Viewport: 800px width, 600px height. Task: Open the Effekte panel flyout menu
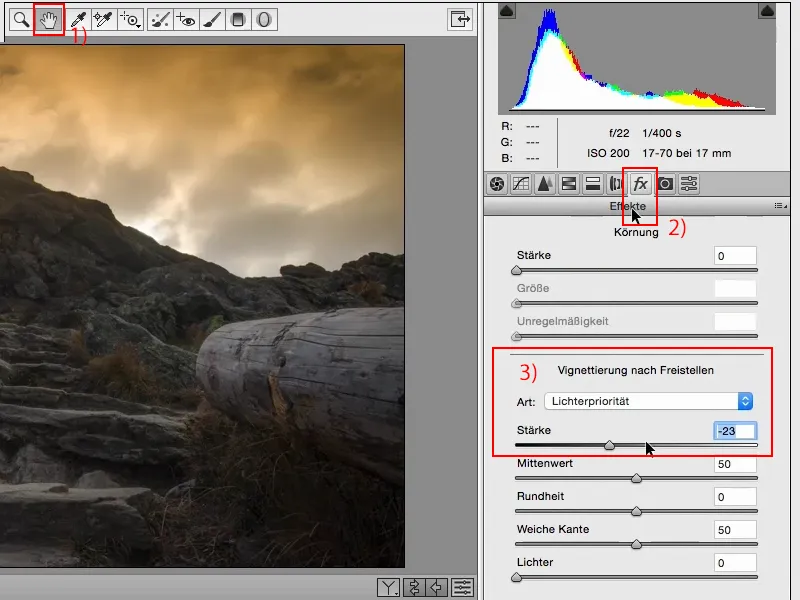pos(780,206)
